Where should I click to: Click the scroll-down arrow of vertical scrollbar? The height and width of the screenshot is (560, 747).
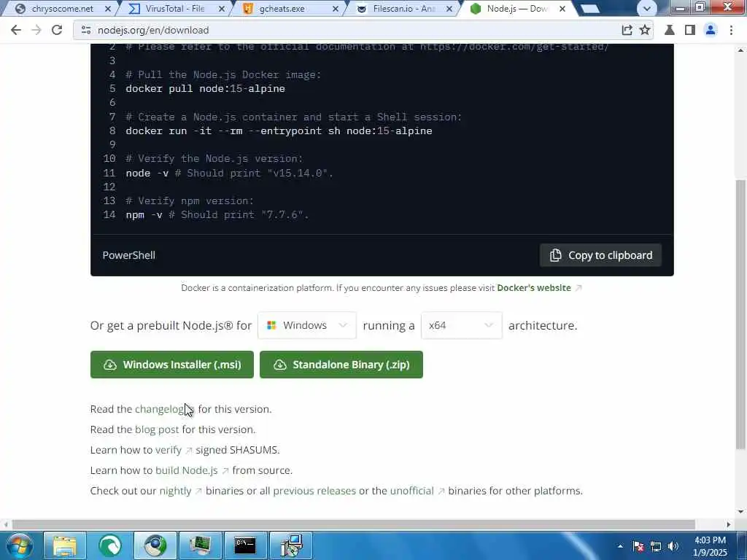[x=741, y=512]
